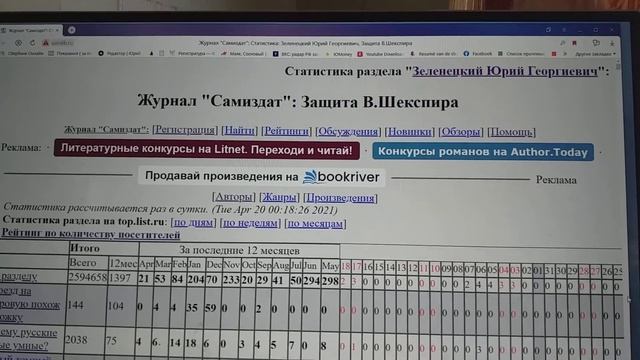Click the red day '18' column header
Viewport: 640px width, 360px height.
tap(345, 266)
